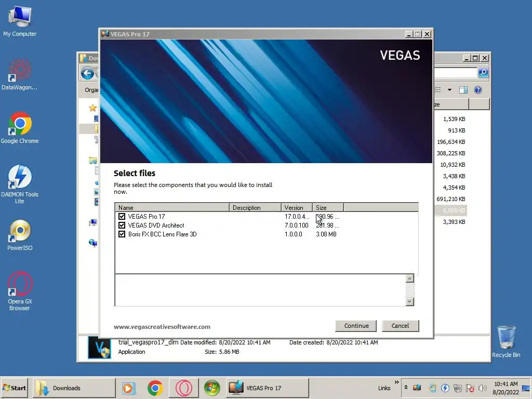The width and height of the screenshot is (532, 399).
Task: Click the 7.0.0.100 version value
Action: tap(297, 225)
